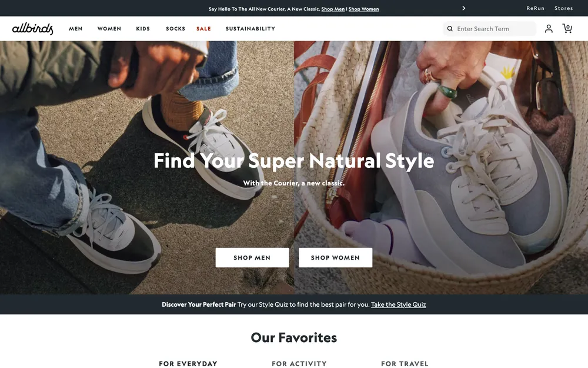Go to the Sale section

point(203,28)
